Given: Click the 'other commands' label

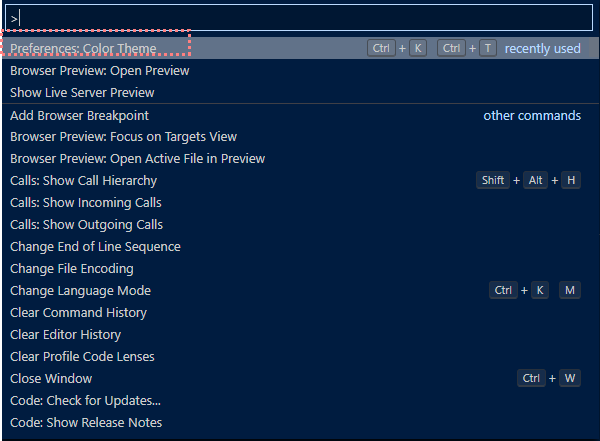Looking at the screenshot, I should coord(532,116).
